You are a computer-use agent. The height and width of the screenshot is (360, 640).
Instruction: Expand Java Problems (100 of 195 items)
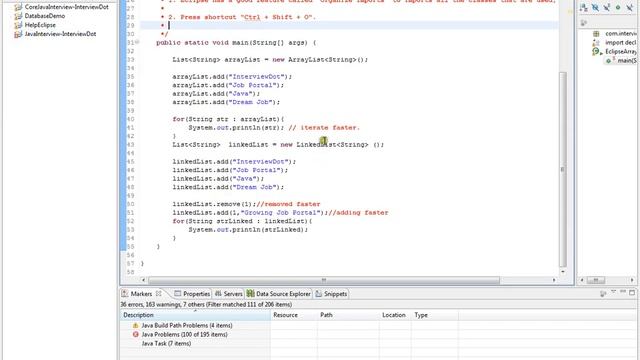[x=184, y=335]
